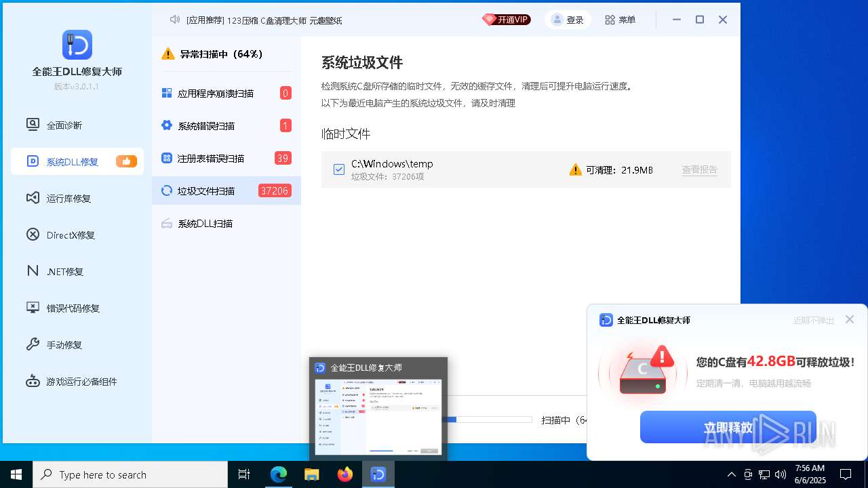Click 立即释放 button in the popup
Image resolution: width=868 pixels, height=488 pixels.
(x=728, y=427)
